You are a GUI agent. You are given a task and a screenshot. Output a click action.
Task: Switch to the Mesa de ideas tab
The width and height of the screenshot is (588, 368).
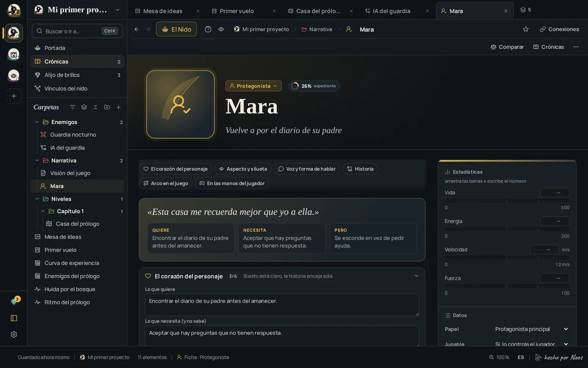click(x=163, y=11)
